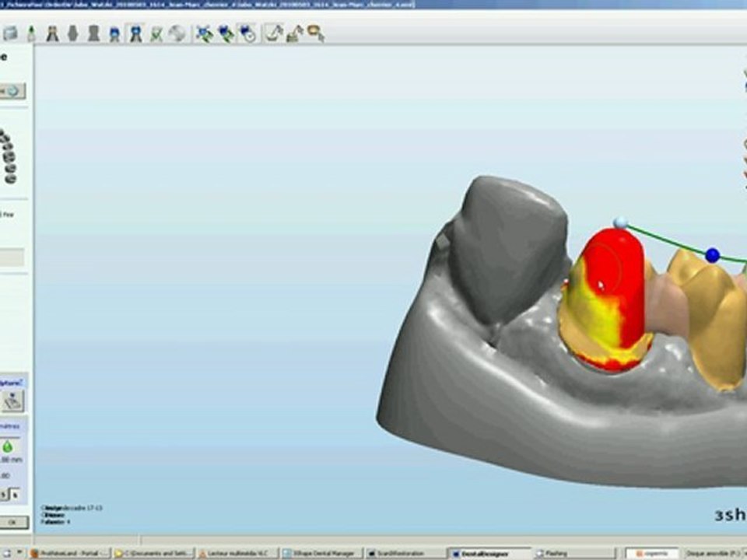Click the OK button in left panel

point(13,523)
